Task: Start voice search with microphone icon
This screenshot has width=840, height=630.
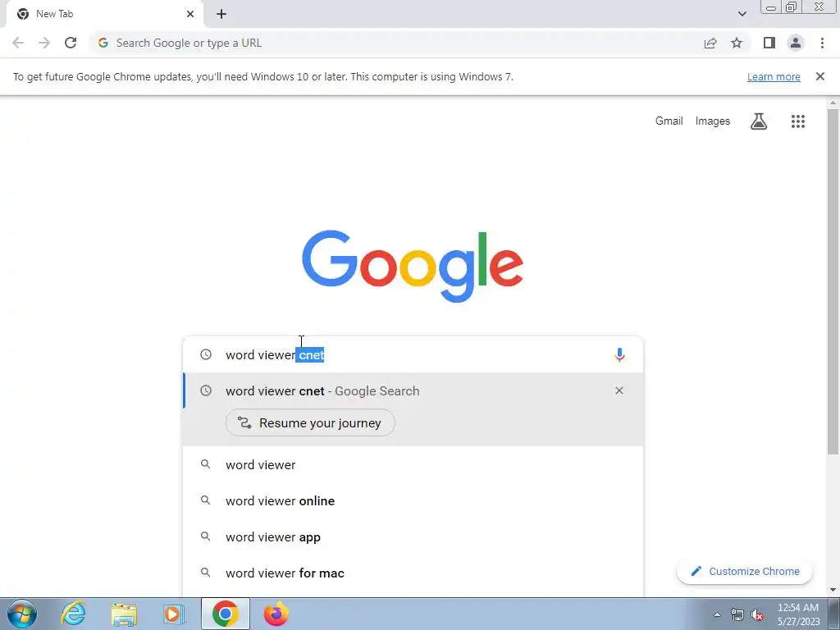Action: coord(619,354)
